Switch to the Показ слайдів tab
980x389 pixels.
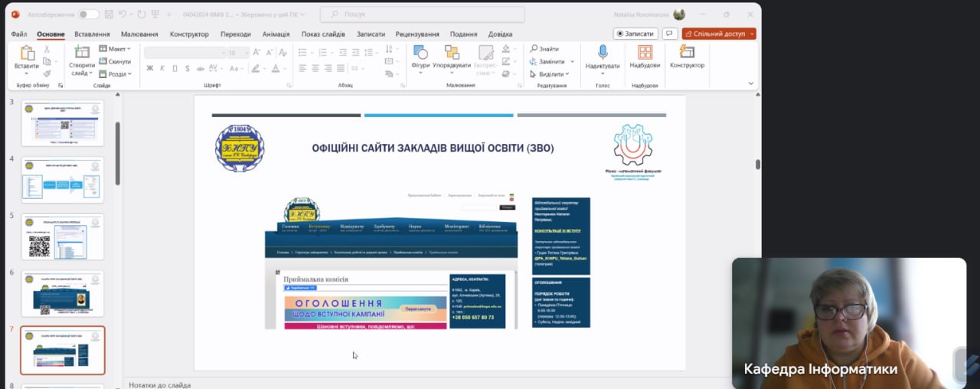323,34
